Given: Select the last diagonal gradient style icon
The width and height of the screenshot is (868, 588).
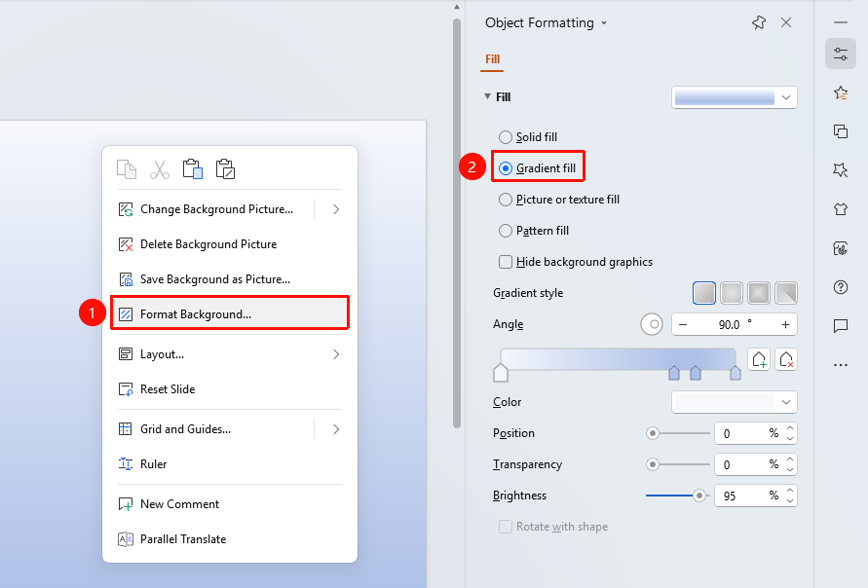Looking at the screenshot, I should (x=786, y=293).
